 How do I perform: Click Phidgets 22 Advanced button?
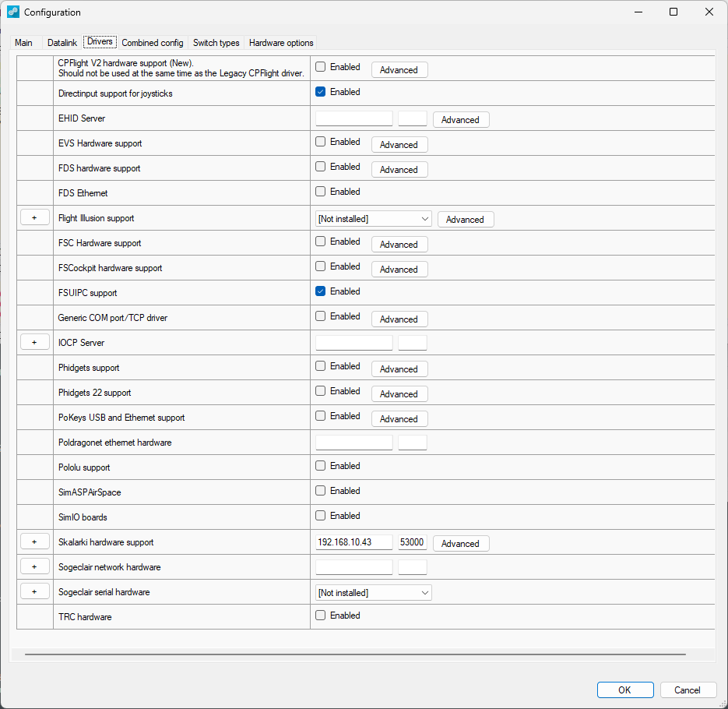tap(399, 394)
